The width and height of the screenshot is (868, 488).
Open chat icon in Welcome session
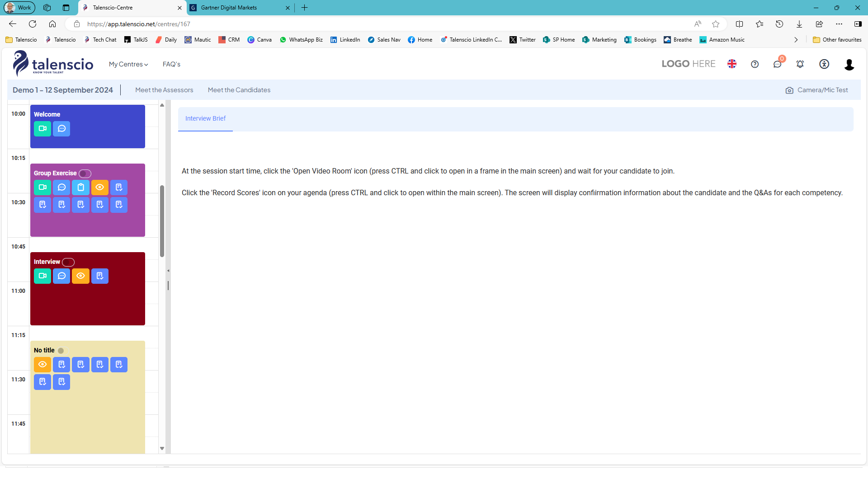point(61,129)
